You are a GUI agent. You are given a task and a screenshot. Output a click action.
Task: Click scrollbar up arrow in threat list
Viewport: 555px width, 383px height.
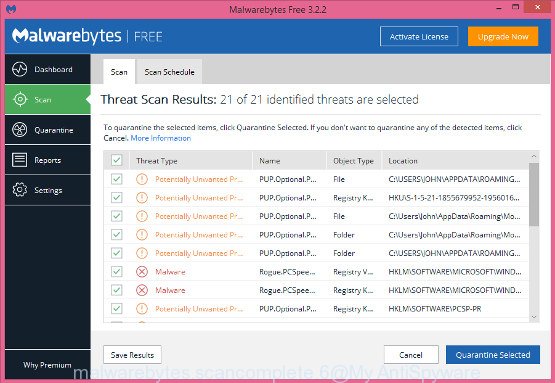point(534,156)
